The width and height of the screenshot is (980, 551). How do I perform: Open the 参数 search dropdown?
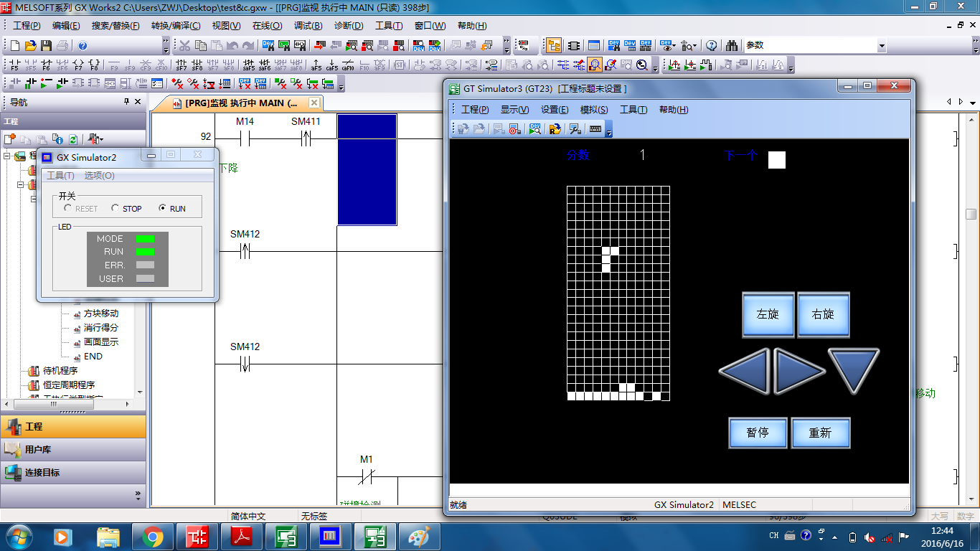pyautogui.click(x=882, y=46)
